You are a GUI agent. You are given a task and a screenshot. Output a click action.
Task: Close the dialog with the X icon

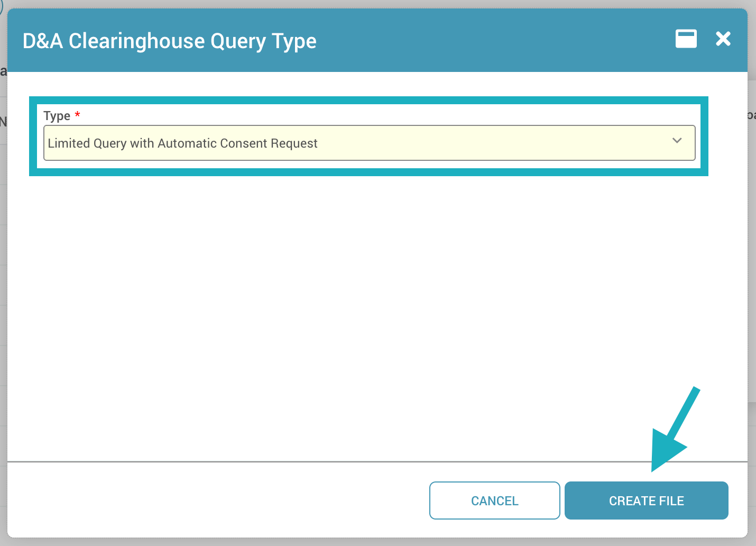[723, 39]
